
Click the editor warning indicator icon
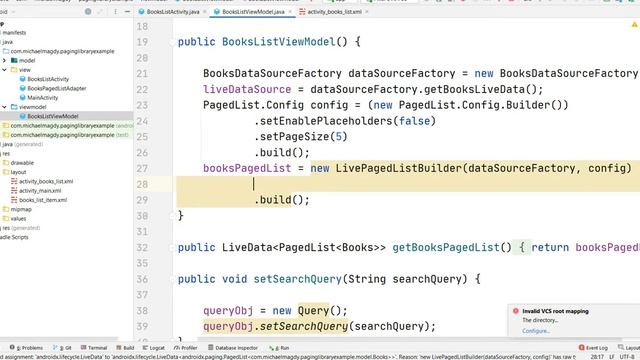click(634, 25)
